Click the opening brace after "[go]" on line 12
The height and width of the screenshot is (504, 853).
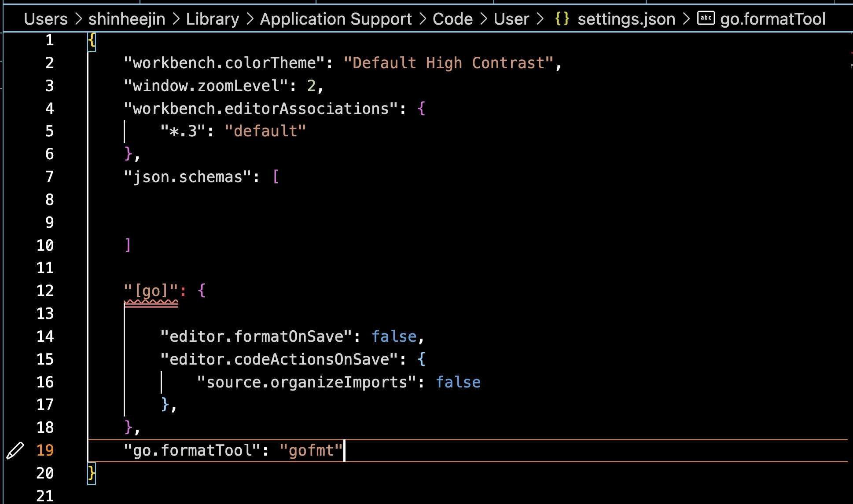tap(202, 291)
